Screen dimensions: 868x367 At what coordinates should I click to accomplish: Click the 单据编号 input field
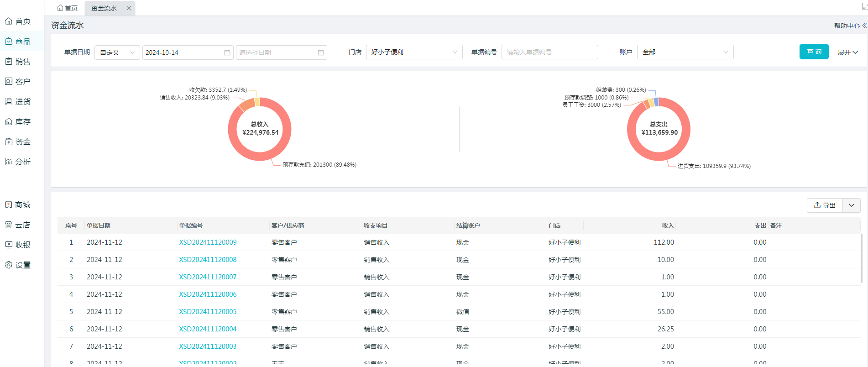(x=549, y=52)
